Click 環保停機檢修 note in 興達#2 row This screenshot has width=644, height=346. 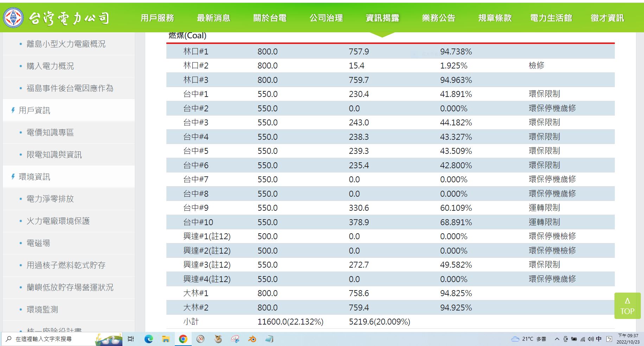click(x=552, y=250)
